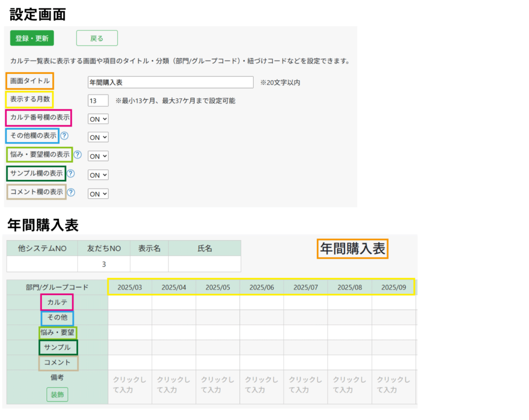Screen dimensions: 529x420
Task: Expand the その他欄の表示 ON dropdown
Action: point(98,137)
